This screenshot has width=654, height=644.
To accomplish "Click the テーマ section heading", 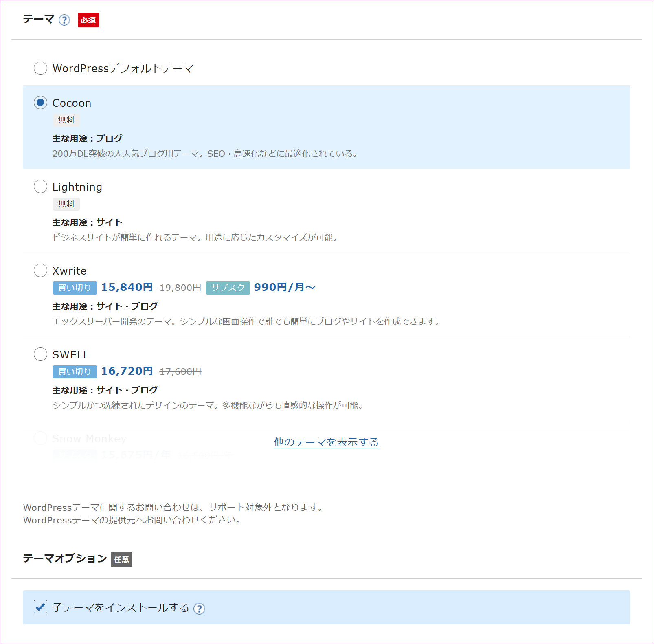I will click(x=39, y=20).
